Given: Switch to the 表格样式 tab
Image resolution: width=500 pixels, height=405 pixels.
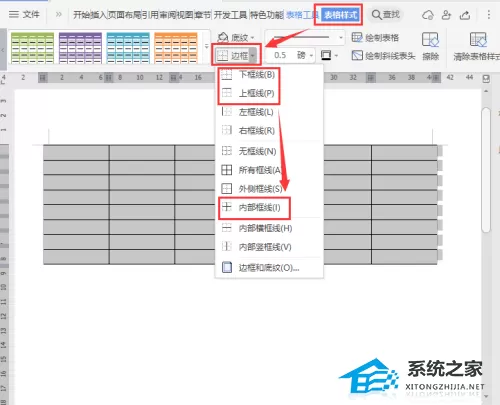Looking at the screenshot, I should click(340, 15).
